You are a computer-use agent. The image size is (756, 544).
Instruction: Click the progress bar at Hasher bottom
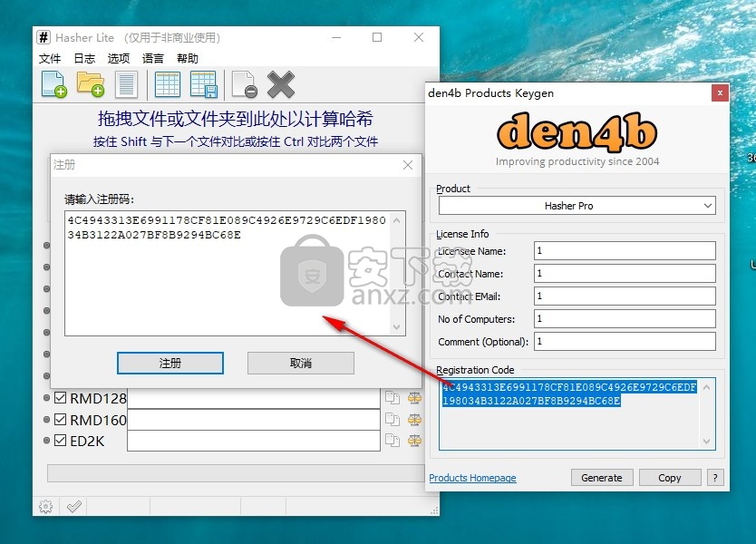(236, 473)
